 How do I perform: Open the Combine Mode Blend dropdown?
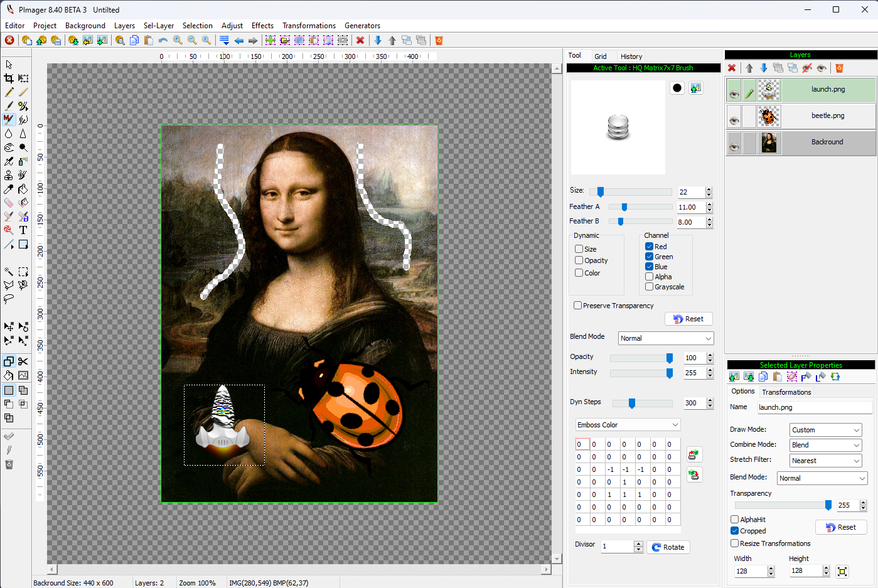tap(826, 445)
